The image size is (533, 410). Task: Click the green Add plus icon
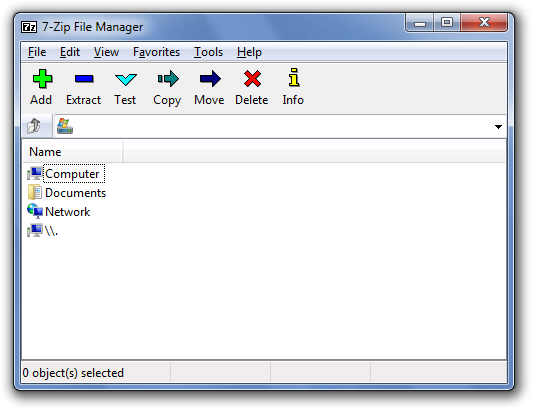[42, 79]
